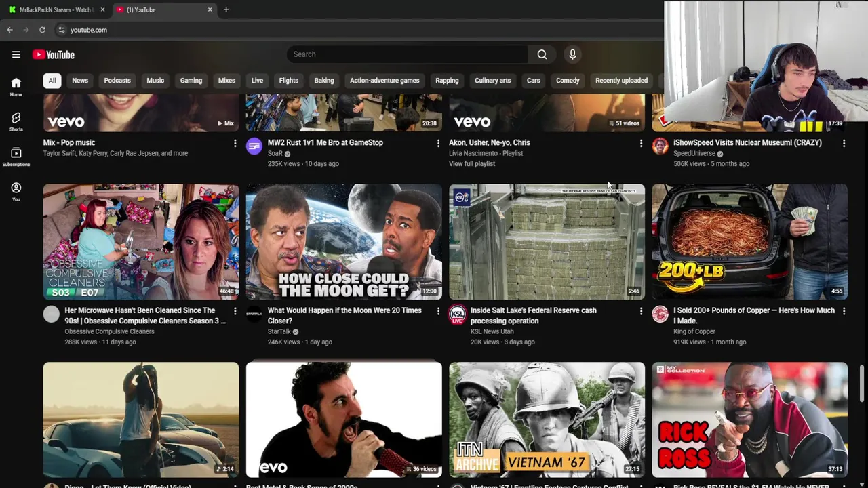Image resolution: width=868 pixels, height=488 pixels.
Task: Select the Gaming filter chip
Action: [x=191, y=81]
